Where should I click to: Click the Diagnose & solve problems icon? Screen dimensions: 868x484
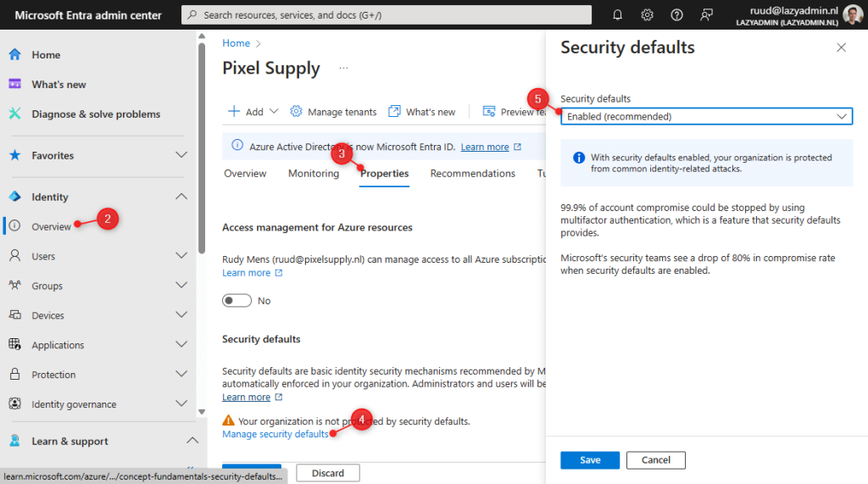14,114
